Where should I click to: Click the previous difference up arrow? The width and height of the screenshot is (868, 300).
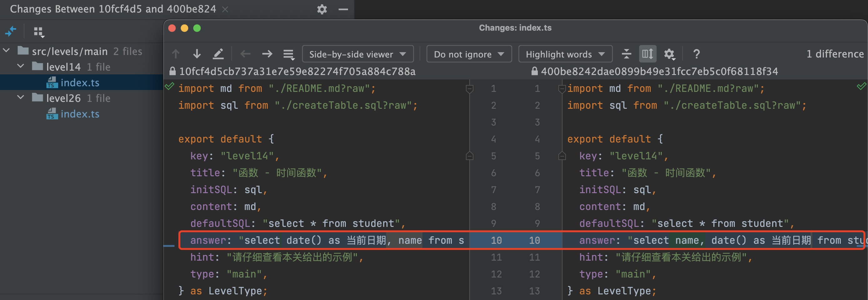click(175, 54)
